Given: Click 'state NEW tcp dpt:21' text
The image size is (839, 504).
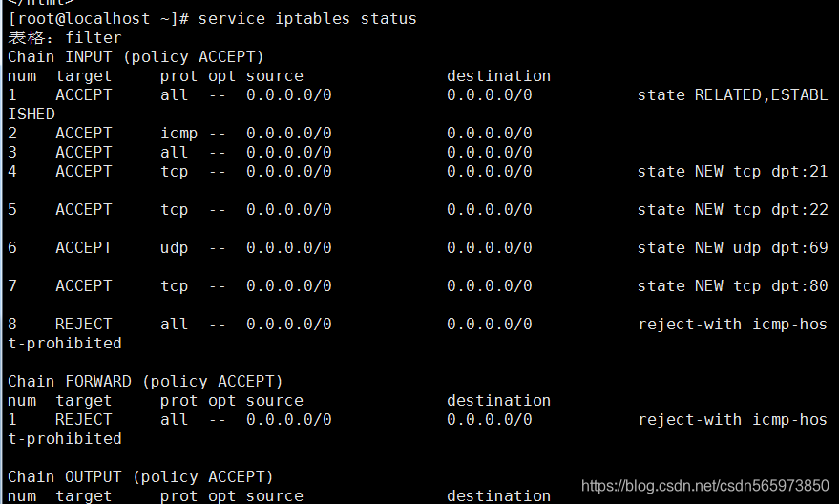Looking at the screenshot, I should click(x=732, y=172).
